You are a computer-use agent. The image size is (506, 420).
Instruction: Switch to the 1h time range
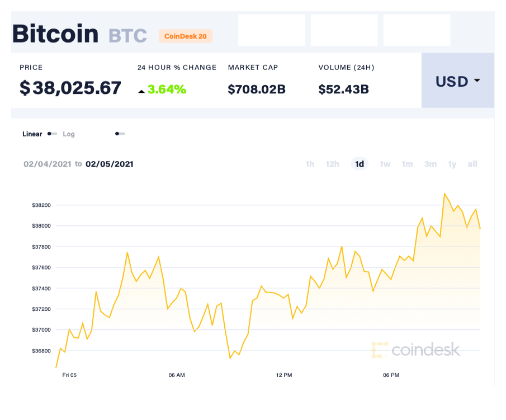click(x=310, y=164)
